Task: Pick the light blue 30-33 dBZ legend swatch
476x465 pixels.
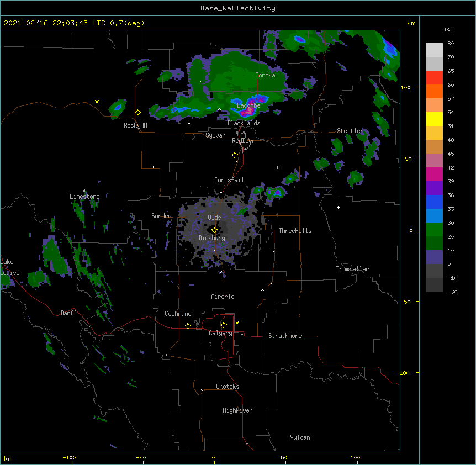Action: coord(434,215)
